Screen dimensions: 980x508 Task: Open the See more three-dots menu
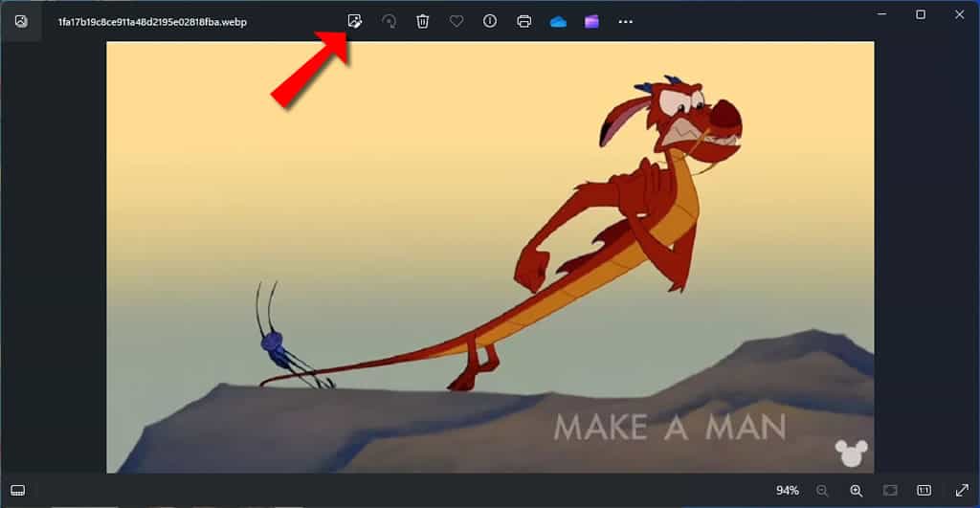pyautogui.click(x=625, y=22)
